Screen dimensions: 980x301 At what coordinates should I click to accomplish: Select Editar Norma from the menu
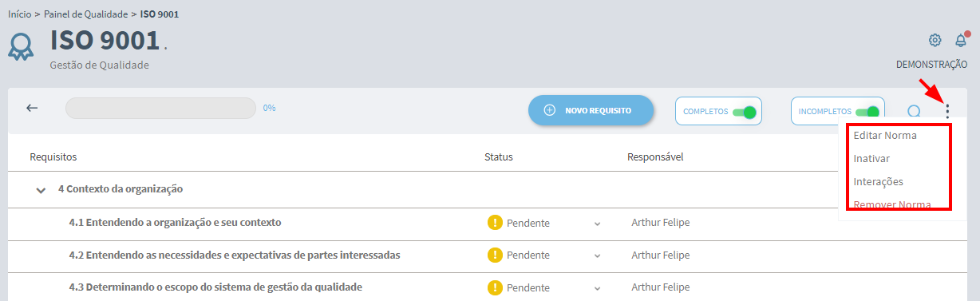point(885,136)
